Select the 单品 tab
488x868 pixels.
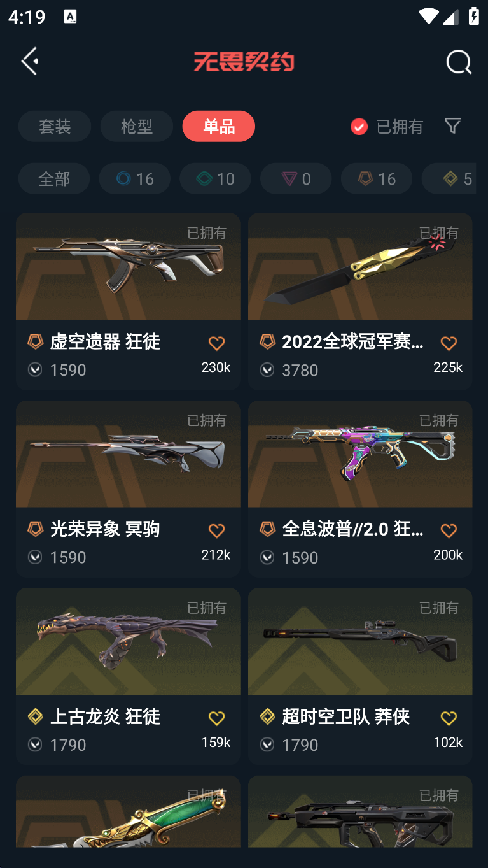click(x=219, y=126)
